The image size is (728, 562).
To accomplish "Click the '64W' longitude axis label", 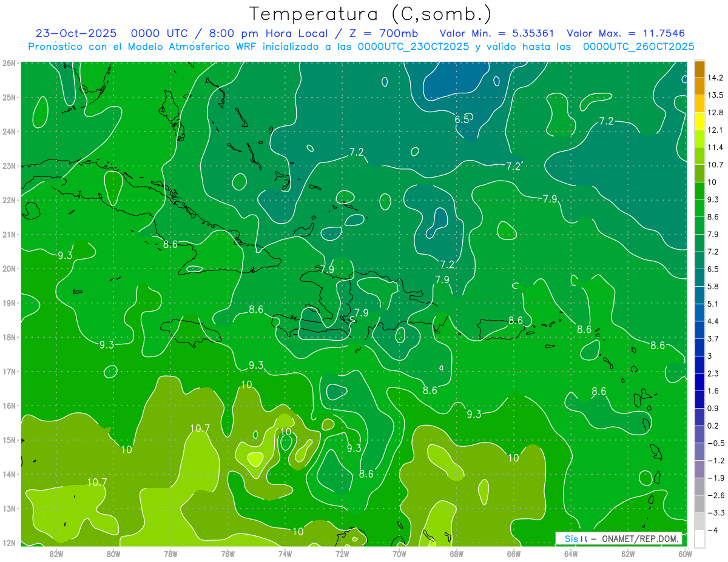I will coord(571,553).
